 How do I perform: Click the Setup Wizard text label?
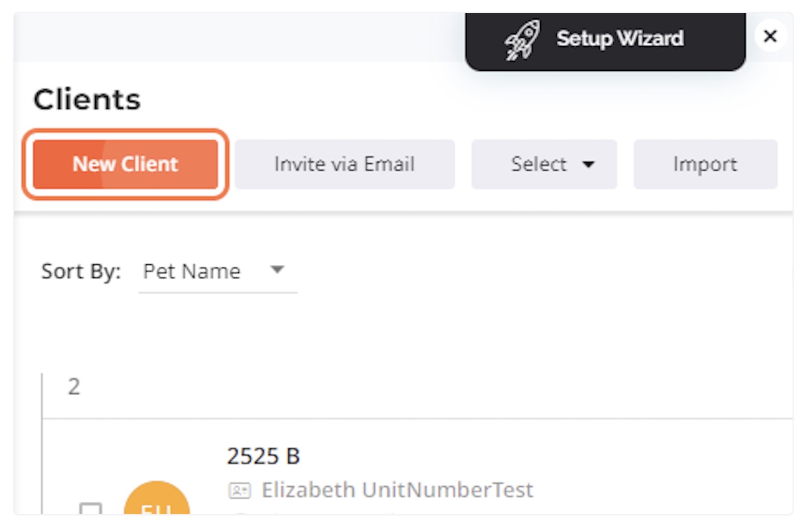620,38
